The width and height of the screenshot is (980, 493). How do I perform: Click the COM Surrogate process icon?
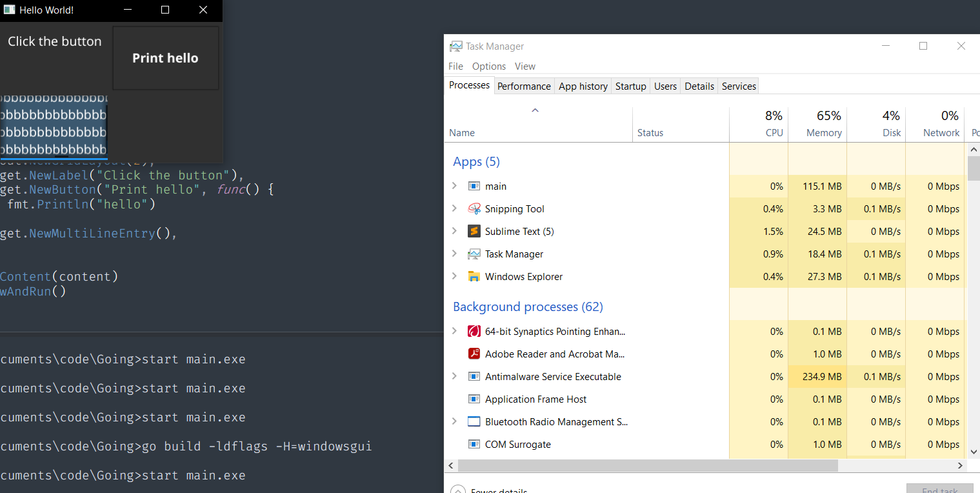click(x=474, y=444)
